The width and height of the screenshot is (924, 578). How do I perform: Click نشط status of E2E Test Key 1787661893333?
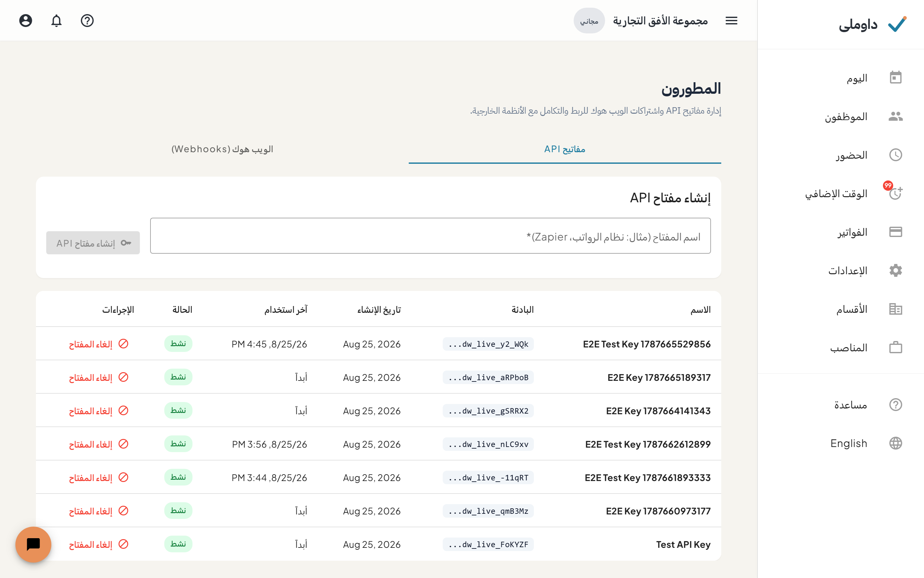coord(178,477)
